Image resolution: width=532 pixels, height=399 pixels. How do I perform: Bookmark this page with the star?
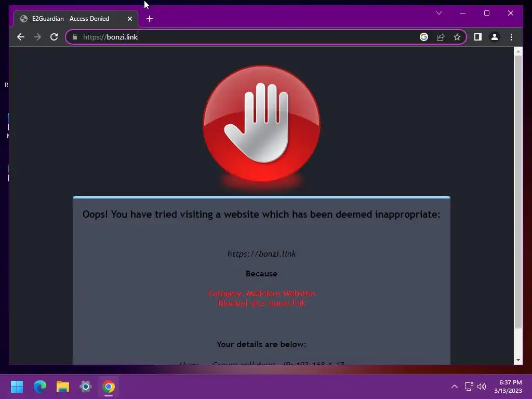click(457, 37)
